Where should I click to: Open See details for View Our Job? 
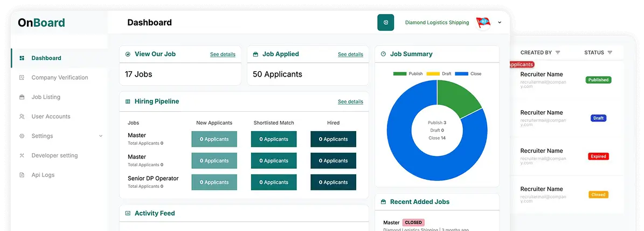223,55
